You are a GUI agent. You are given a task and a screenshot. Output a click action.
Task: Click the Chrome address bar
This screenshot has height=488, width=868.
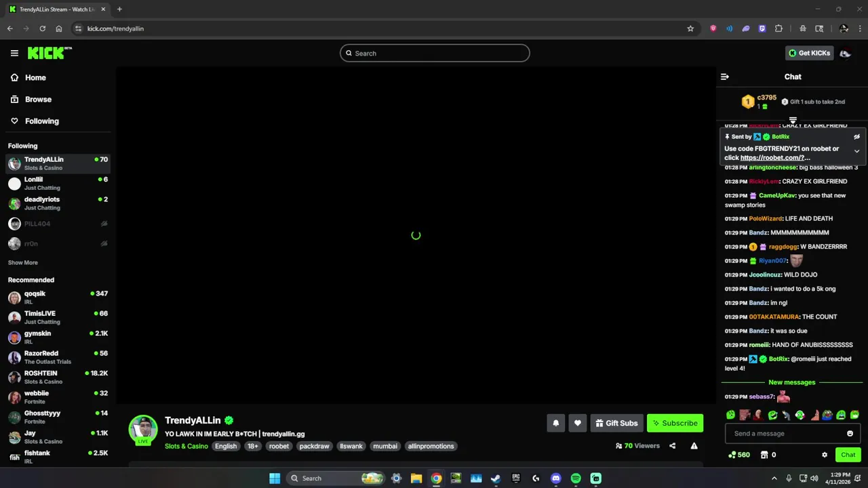click(380, 28)
